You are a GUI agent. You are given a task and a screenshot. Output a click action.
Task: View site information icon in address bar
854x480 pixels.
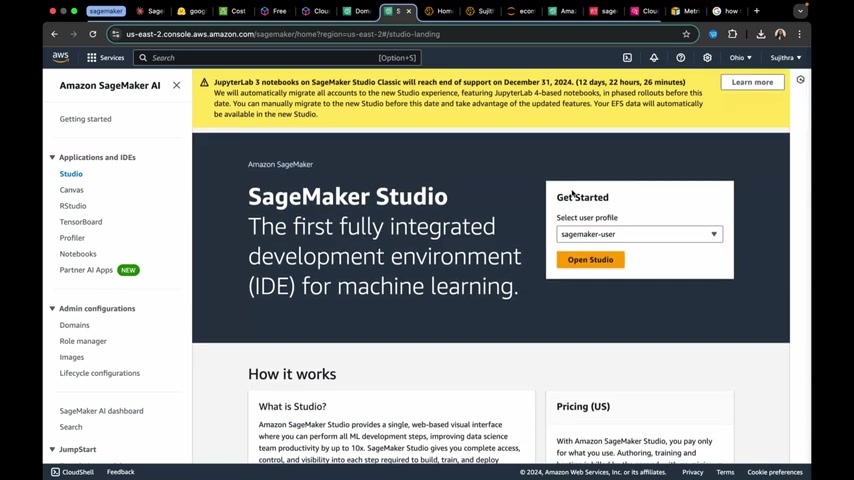pos(115,34)
